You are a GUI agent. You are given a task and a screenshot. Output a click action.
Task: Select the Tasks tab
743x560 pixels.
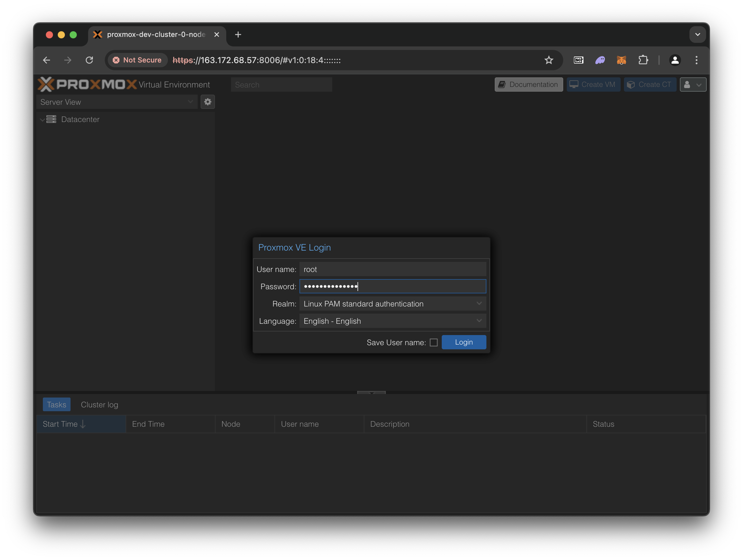click(x=57, y=405)
